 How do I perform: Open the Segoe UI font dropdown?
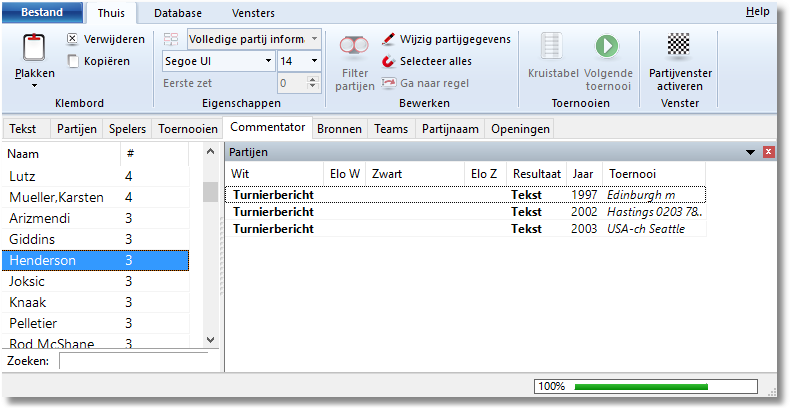tap(267, 61)
